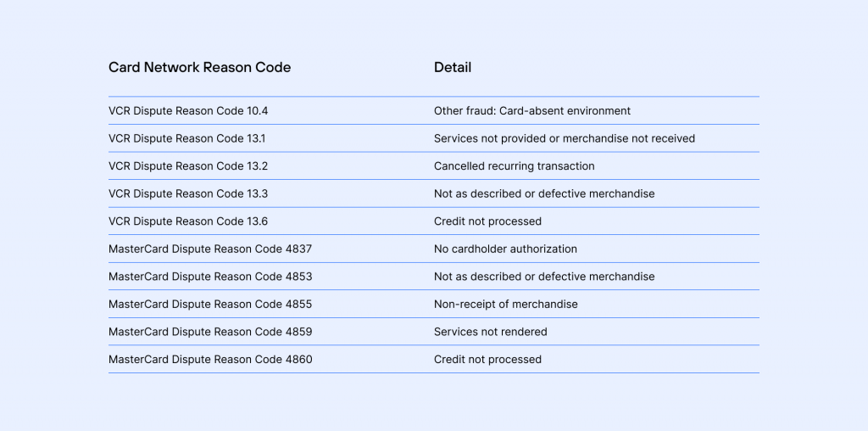This screenshot has width=868, height=431.
Task: Select MasterCard Dispute Reason Code 4837
Action: [210, 249]
